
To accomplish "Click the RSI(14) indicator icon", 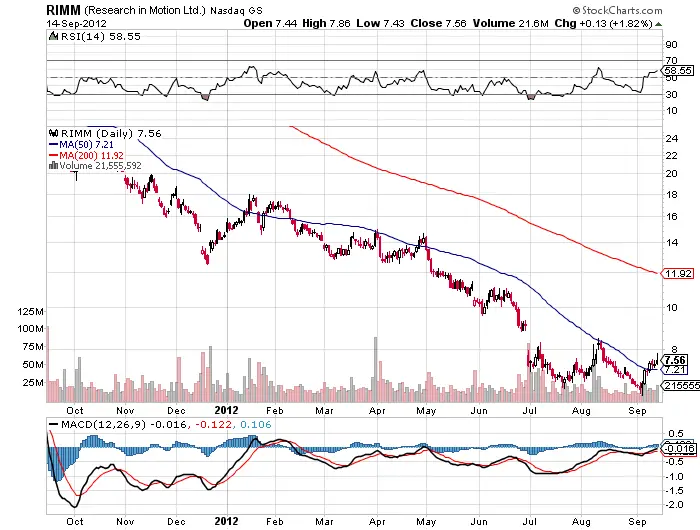I will click(x=54, y=36).
